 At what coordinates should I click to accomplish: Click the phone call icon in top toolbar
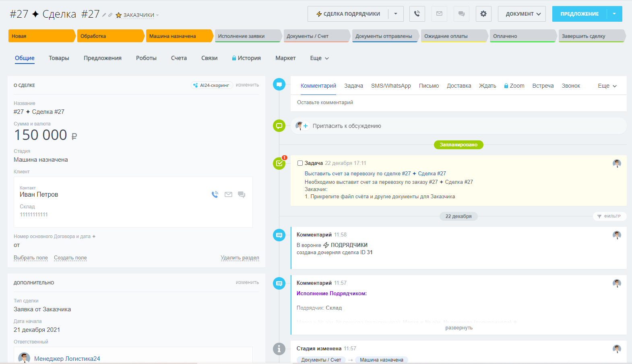pyautogui.click(x=417, y=14)
